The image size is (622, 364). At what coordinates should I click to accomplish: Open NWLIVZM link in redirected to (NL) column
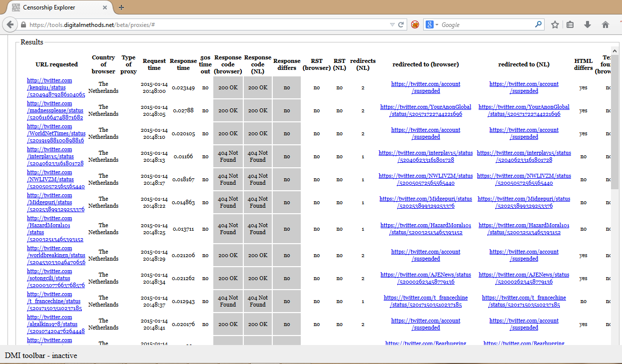524,179
